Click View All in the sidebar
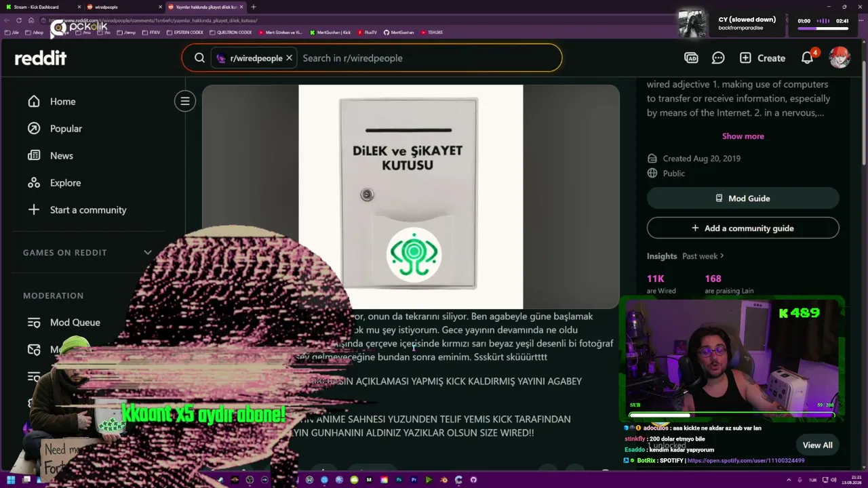This screenshot has width=868, height=488. [x=817, y=445]
